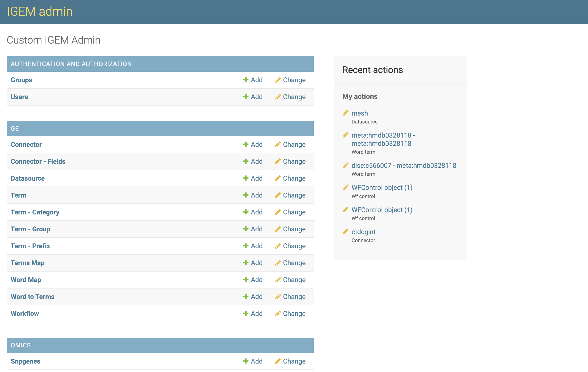Open Term - Group model list

[x=30, y=229]
